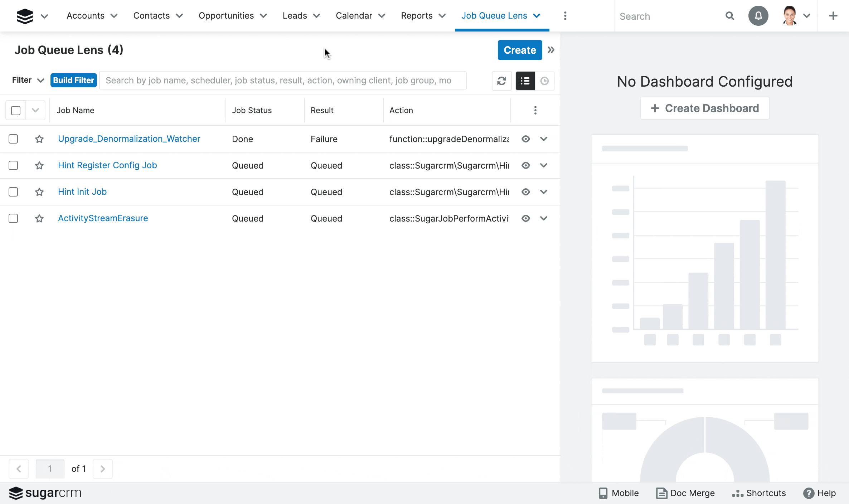The image size is (849, 504).
Task: Open Doc Merge in footer
Action: click(x=685, y=493)
